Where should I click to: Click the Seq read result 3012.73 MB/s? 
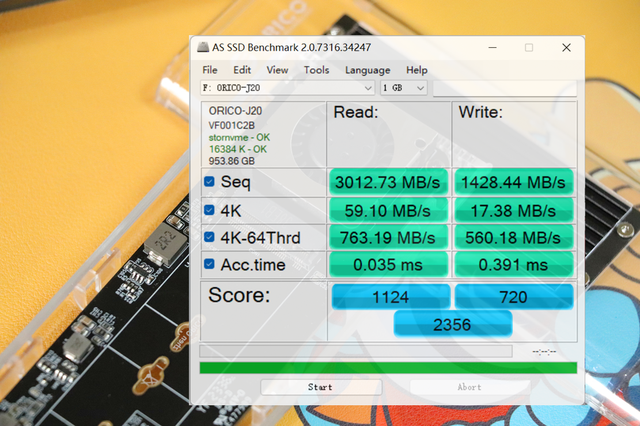tap(388, 182)
